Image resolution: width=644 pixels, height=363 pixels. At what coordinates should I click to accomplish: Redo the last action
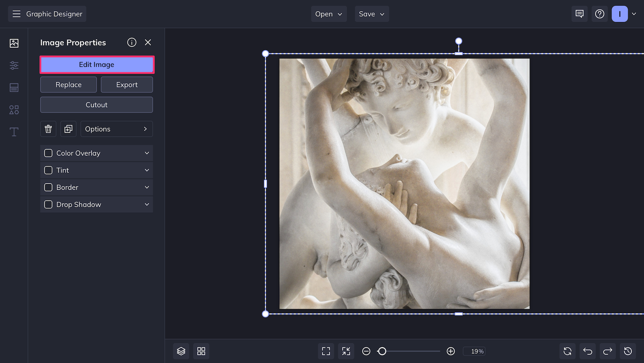point(607,351)
